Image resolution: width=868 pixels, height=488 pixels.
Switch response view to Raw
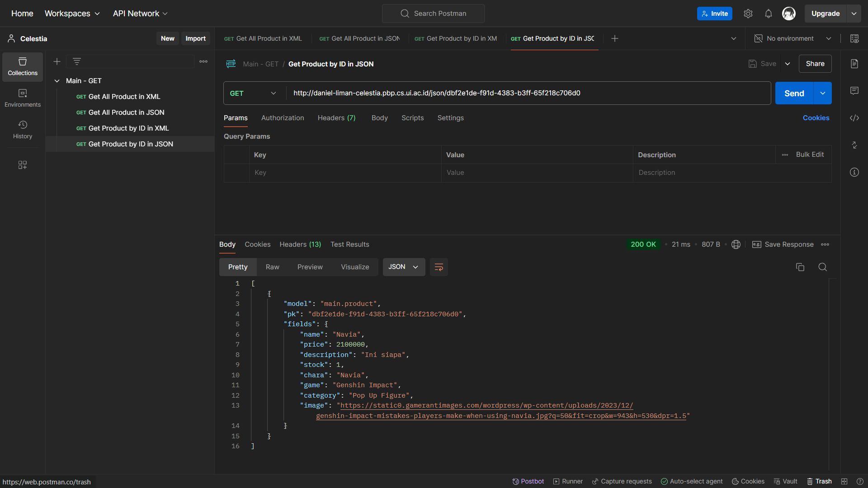[272, 267]
